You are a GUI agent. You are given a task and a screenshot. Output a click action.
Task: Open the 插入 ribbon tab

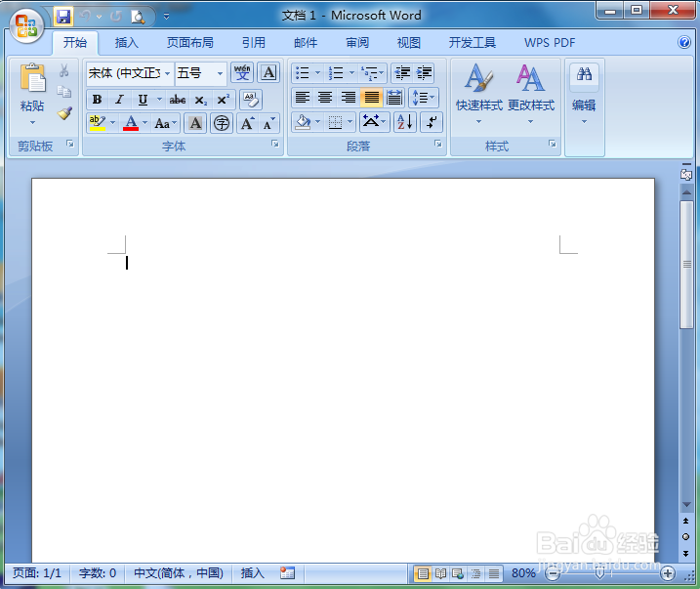click(126, 42)
